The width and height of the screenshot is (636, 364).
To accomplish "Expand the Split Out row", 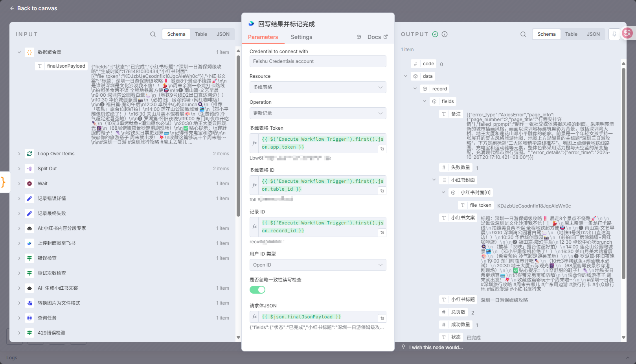I will pyautogui.click(x=19, y=169).
